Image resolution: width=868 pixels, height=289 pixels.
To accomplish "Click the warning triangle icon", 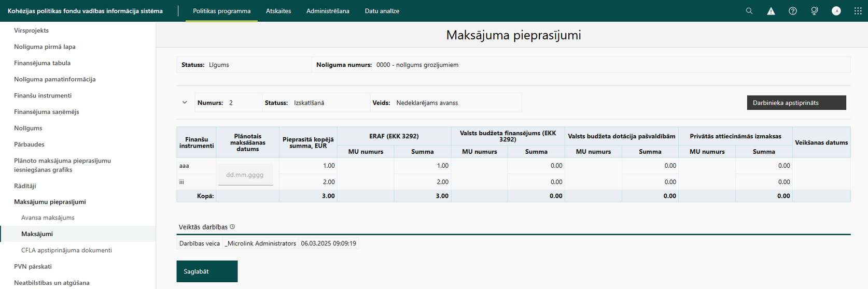I will 771,11.
